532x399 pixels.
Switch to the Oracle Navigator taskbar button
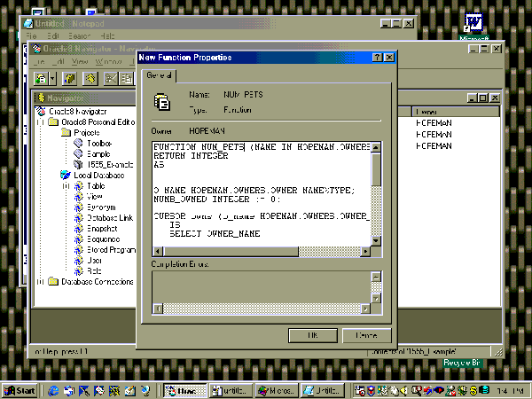click(185, 391)
